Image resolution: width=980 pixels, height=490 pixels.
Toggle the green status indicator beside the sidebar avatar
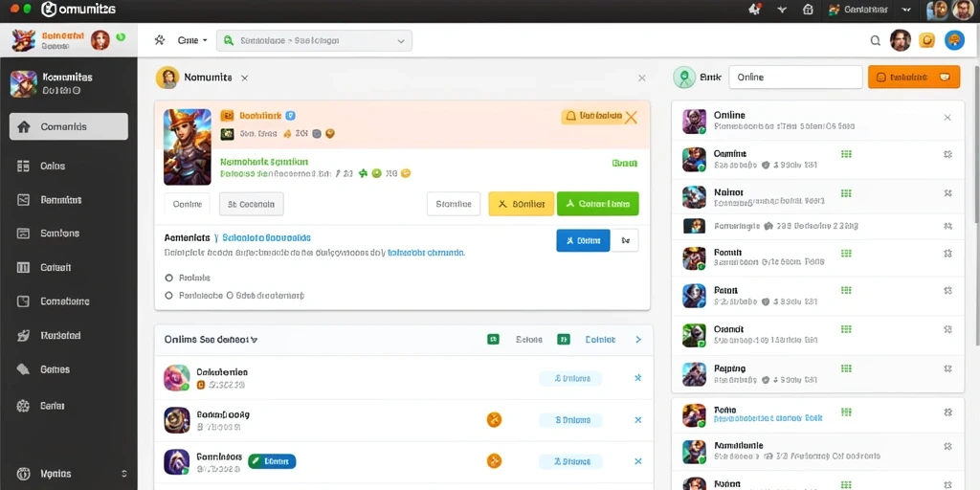pos(121,37)
